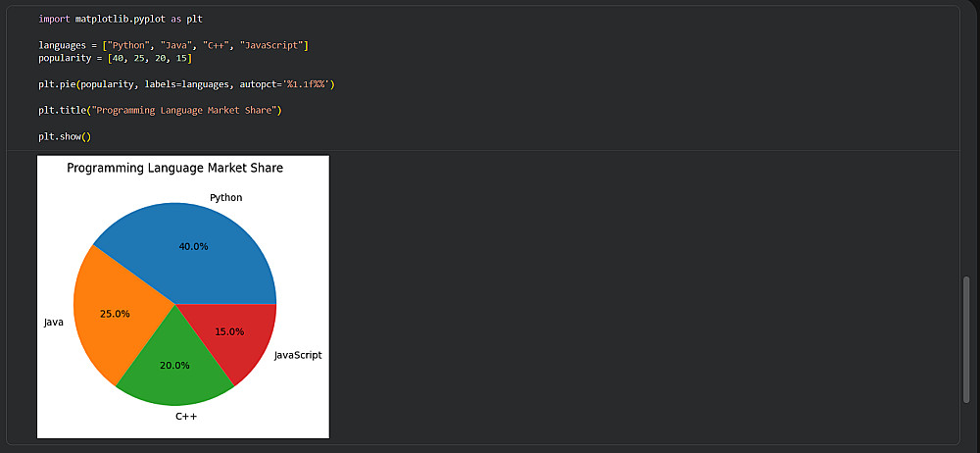Click the 40.0% percentage text
The image size is (980, 453).
(x=193, y=246)
